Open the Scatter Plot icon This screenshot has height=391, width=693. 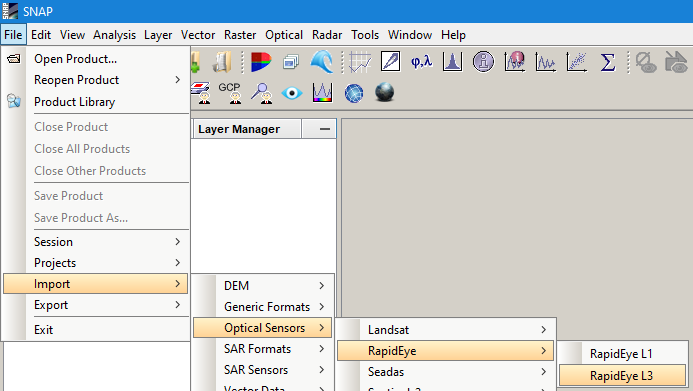coord(577,62)
